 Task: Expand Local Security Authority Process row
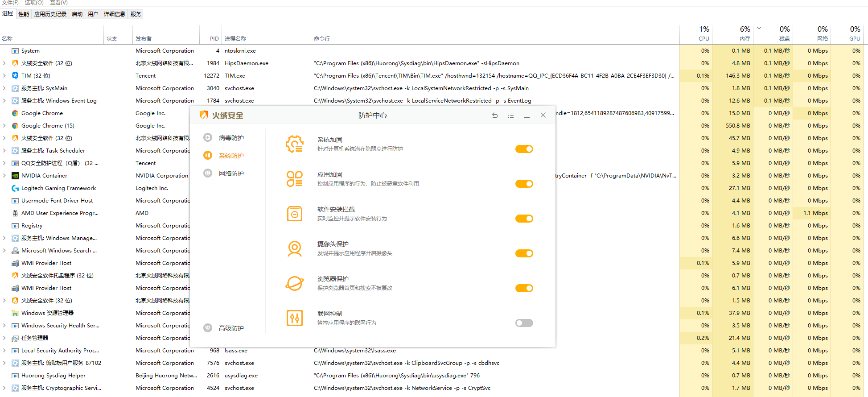(x=4, y=350)
